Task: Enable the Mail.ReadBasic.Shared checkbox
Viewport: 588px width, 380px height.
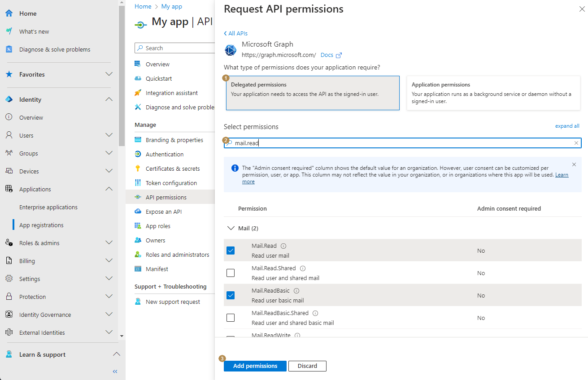Action: (x=231, y=318)
